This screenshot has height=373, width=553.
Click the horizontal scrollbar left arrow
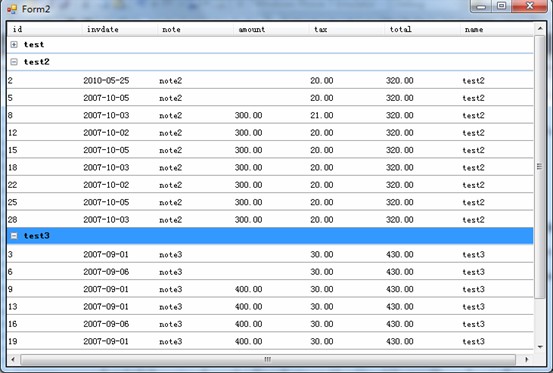coord(13,360)
